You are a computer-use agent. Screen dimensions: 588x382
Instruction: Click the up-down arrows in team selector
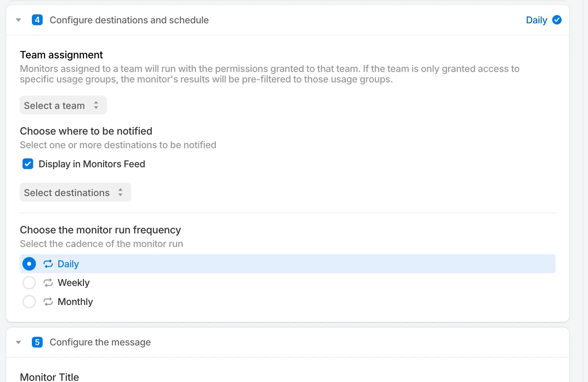pos(96,105)
